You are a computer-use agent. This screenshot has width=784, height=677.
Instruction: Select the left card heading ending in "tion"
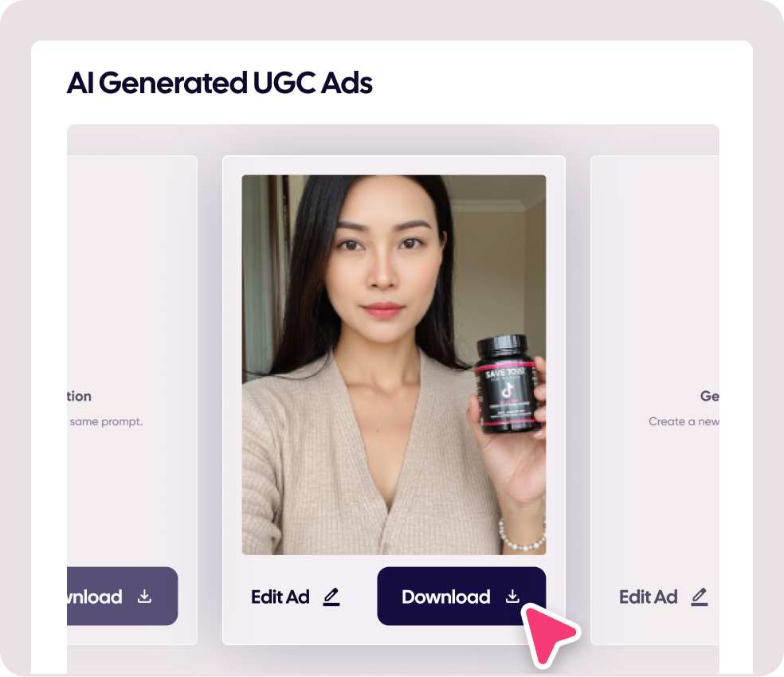tap(79, 396)
